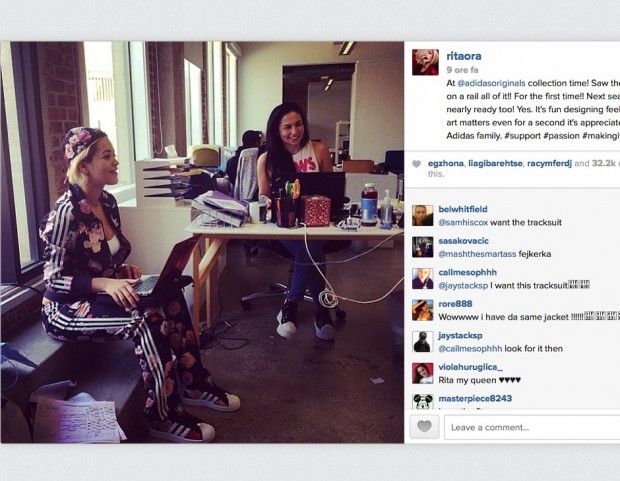Open liagibarehtse liker profile link
This screenshot has width=620, height=481.
tap(495, 163)
